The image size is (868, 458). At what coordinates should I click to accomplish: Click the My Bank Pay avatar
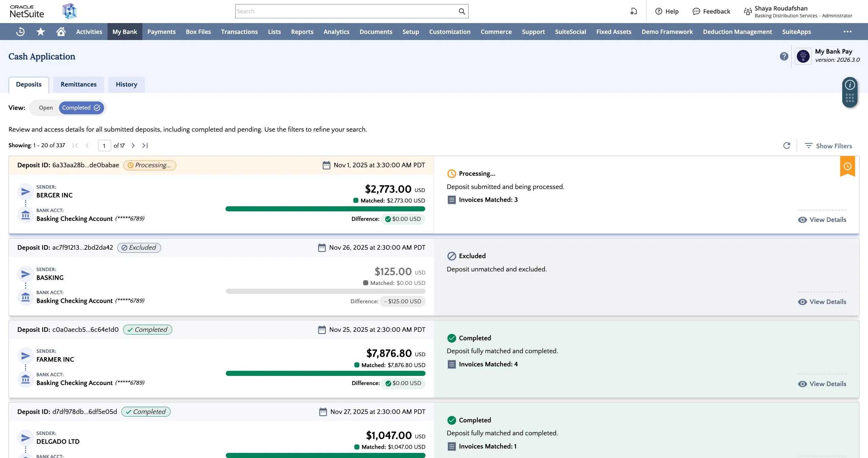803,56
